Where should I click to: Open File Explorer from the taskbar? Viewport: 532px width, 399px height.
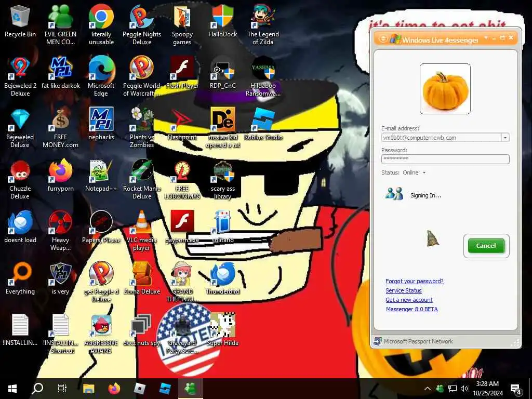coord(88,389)
